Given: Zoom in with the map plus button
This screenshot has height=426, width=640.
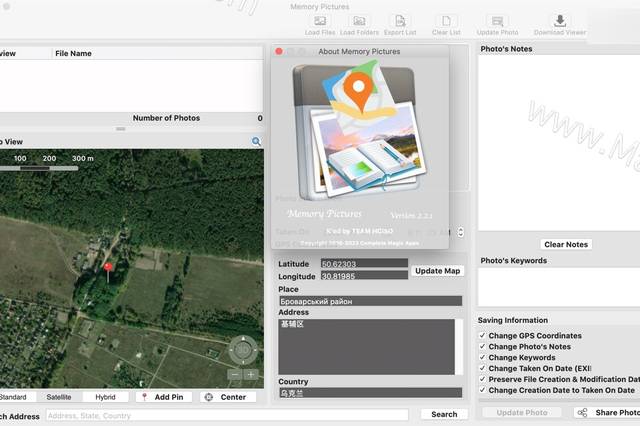Looking at the screenshot, I should point(251,375).
